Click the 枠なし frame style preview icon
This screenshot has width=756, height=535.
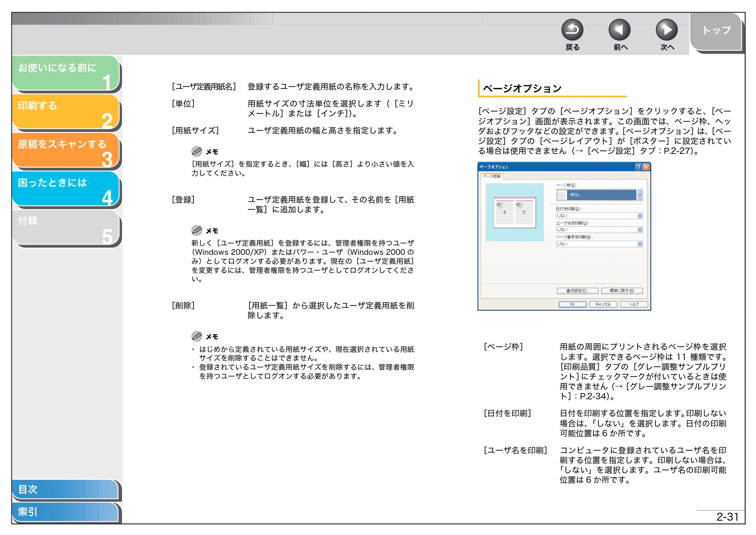[562, 195]
